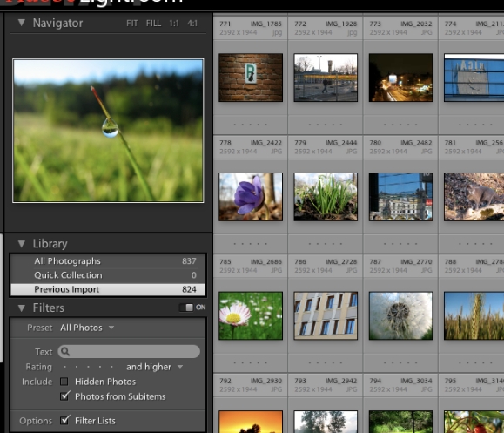Select street scene thumbnail IMG_1928
Screen dimensions: 504x433
click(x=326, y=78)
